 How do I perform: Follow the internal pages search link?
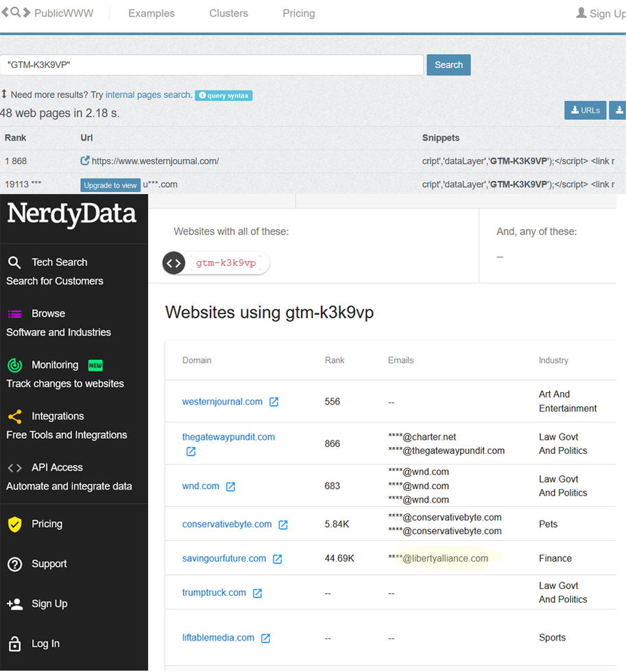pyautogui.click(x=147, y=95)
